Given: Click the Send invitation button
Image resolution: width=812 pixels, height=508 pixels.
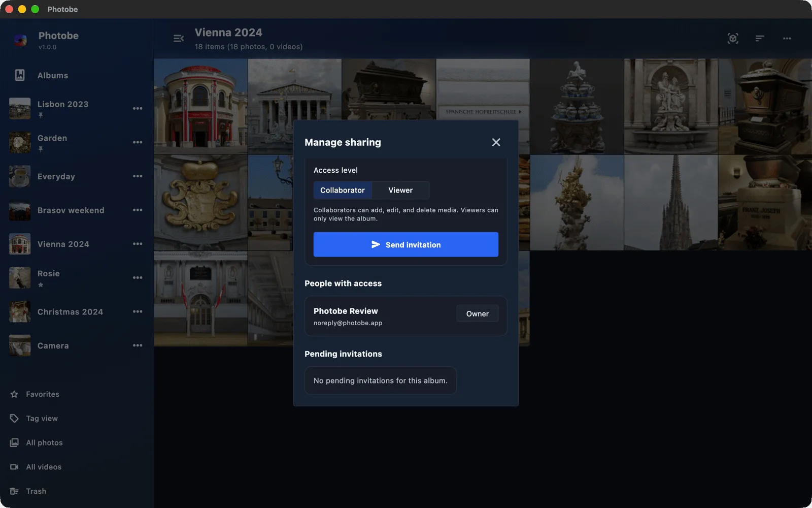Looking at the screenshot, I should point(406,244).
